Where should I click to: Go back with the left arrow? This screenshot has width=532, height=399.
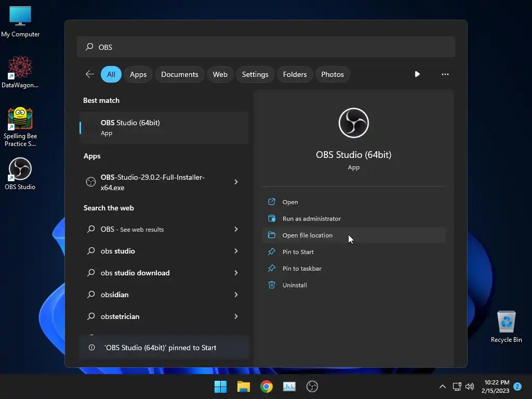(89, 74)
